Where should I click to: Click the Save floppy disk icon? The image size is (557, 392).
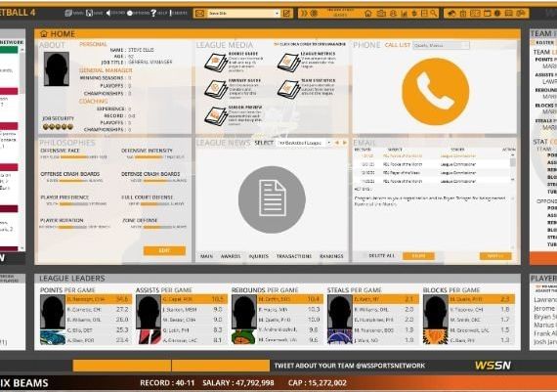[90, 13]
